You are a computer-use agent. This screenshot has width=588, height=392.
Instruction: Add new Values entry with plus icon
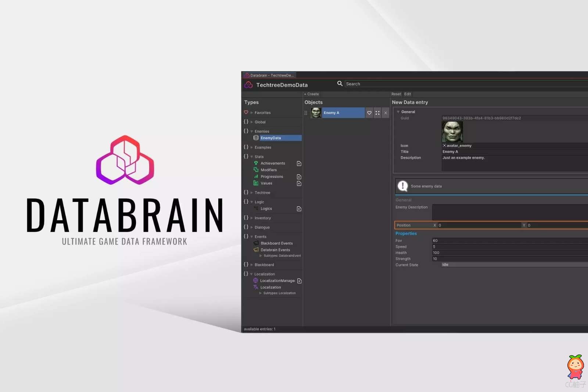tap(299, 183)
